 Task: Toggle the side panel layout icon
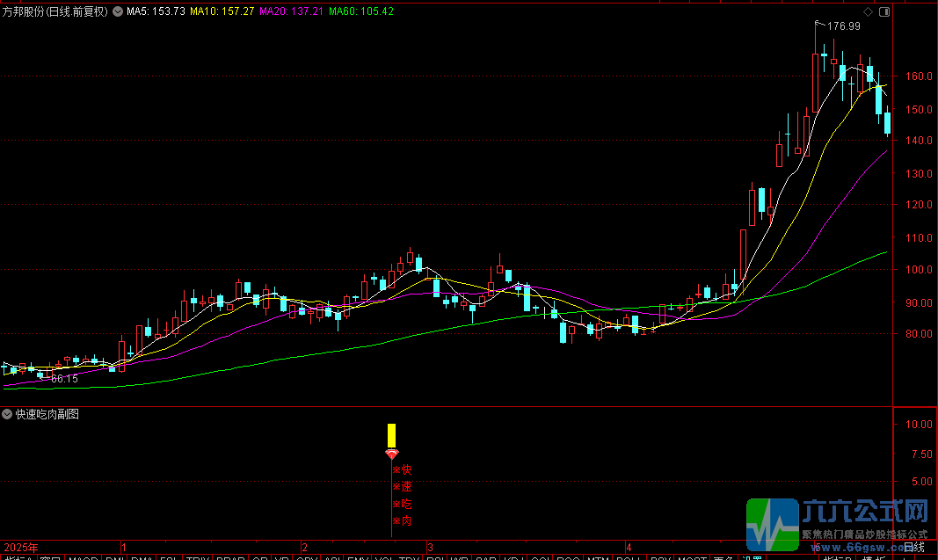pyautogui.click(x=884, y=12)
